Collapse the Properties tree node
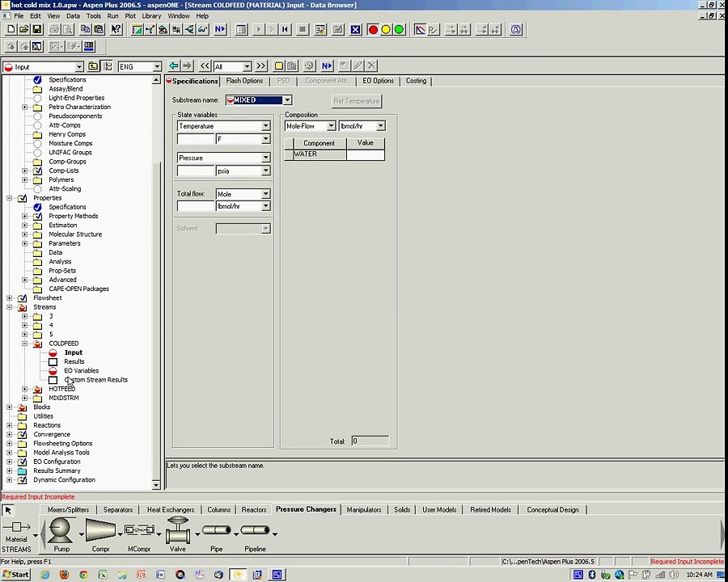This screenshot has height=582, width=728. coord(9,198)
